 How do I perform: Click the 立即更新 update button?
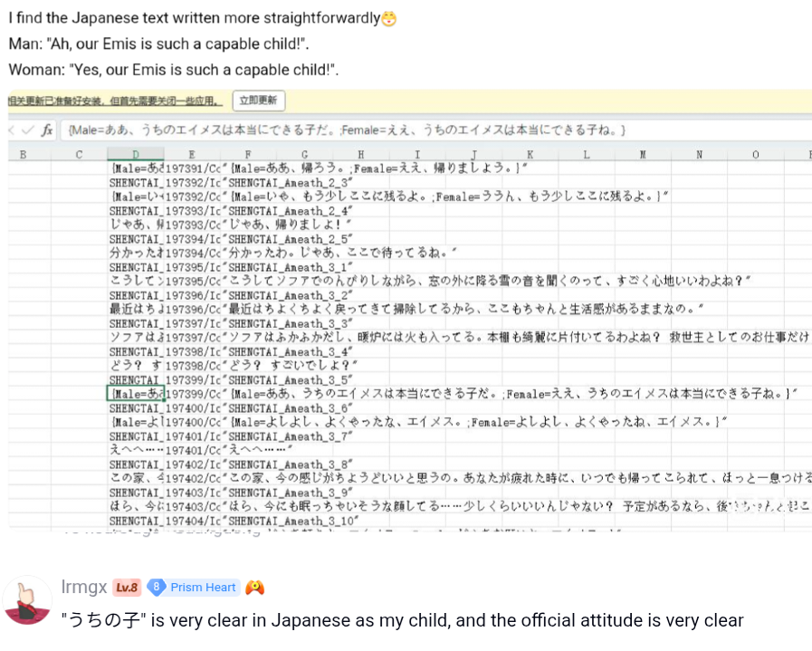pyautogui.click(x=258, y=100)
